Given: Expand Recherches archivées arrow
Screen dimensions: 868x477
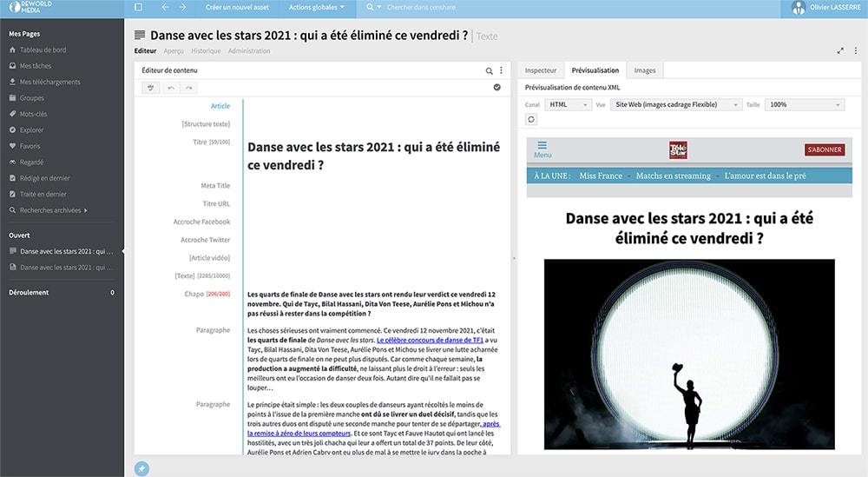Looking at the screenshot, I should pos(86,210).
